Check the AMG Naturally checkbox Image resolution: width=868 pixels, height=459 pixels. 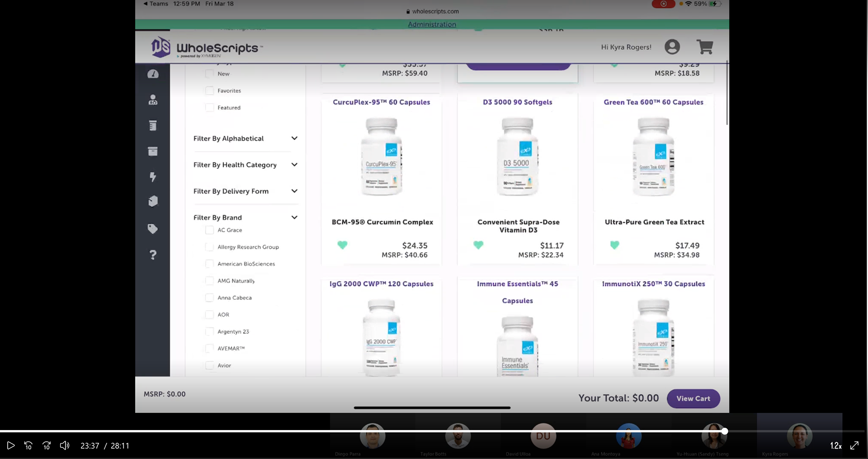coord(209,281)
